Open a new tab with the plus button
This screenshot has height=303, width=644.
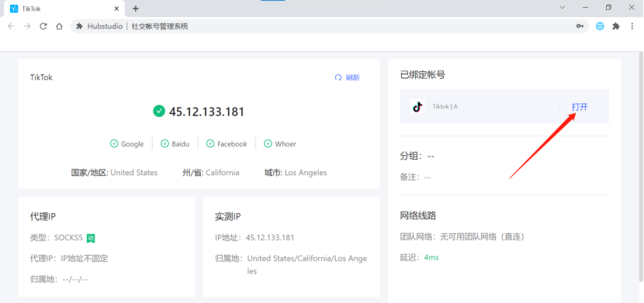point(136,9)
